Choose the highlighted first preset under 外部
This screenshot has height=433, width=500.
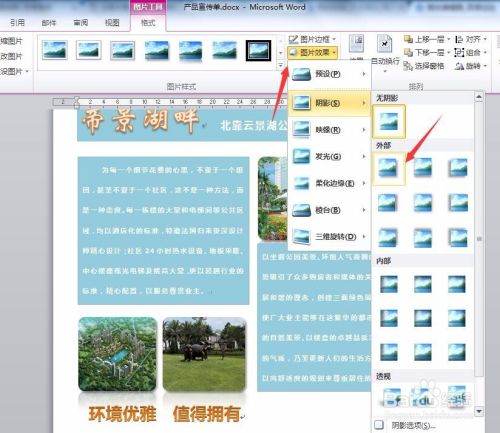tap(389, 168)
